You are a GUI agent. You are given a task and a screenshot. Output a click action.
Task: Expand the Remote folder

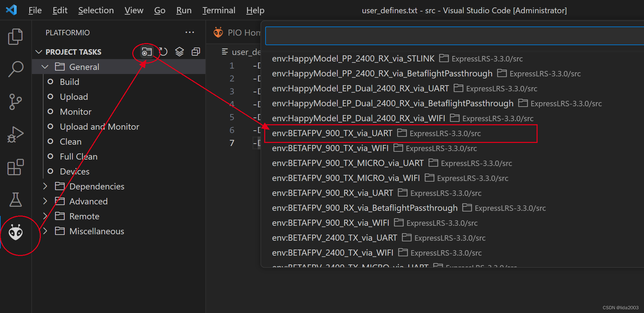coord(45,216)
